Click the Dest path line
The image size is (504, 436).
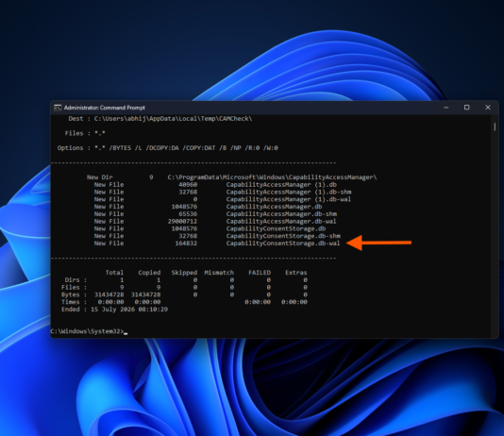(x=160, y=119)
